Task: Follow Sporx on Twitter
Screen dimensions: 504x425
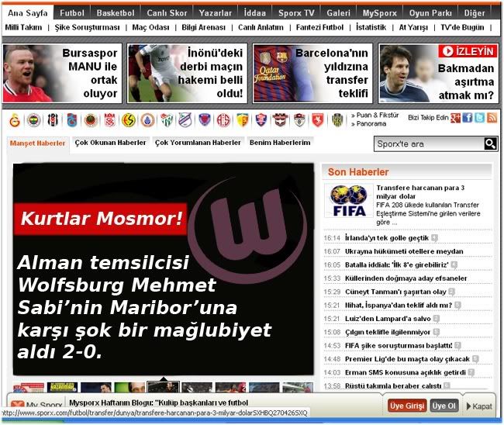Action: coord(479,118)
